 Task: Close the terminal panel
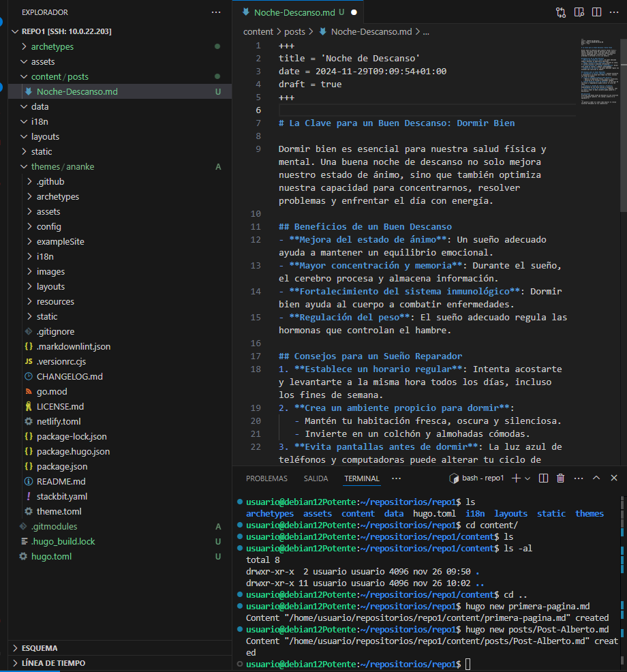[x=614, y=478]
